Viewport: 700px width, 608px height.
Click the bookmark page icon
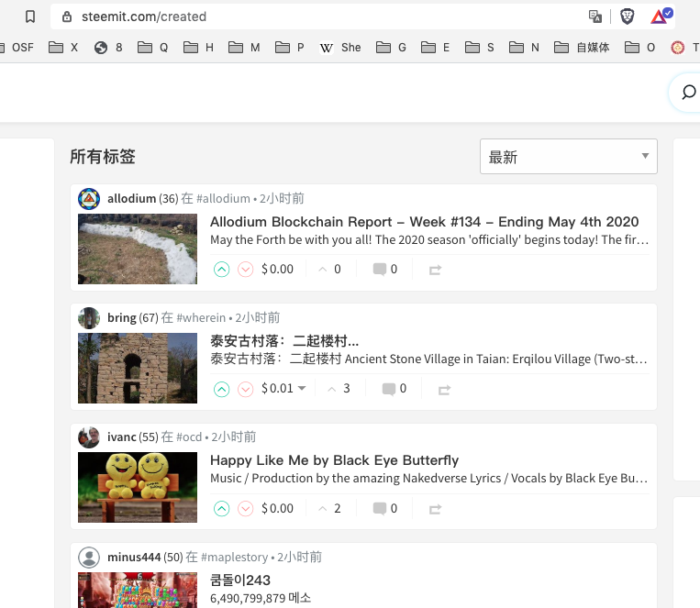(30, 17)
